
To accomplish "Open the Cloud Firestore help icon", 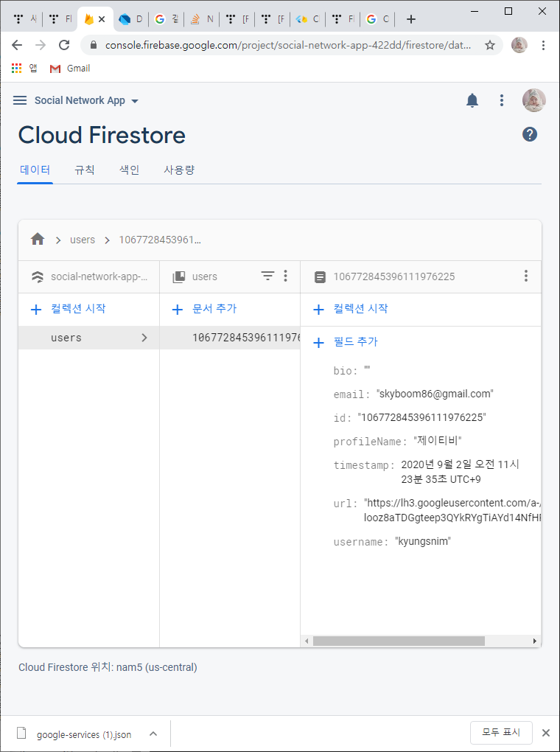I will point(530,135).
